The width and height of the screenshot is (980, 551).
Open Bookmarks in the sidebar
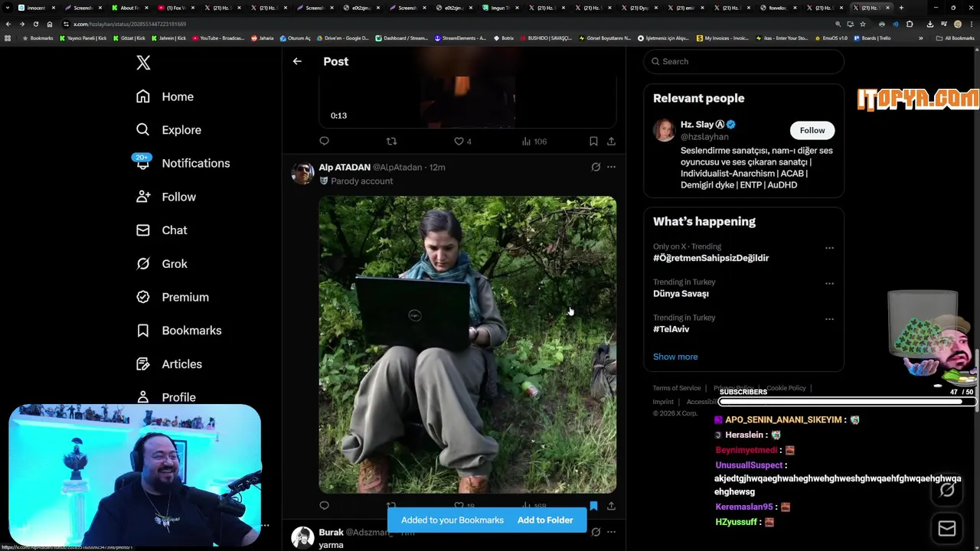click(x=178, y=331)
